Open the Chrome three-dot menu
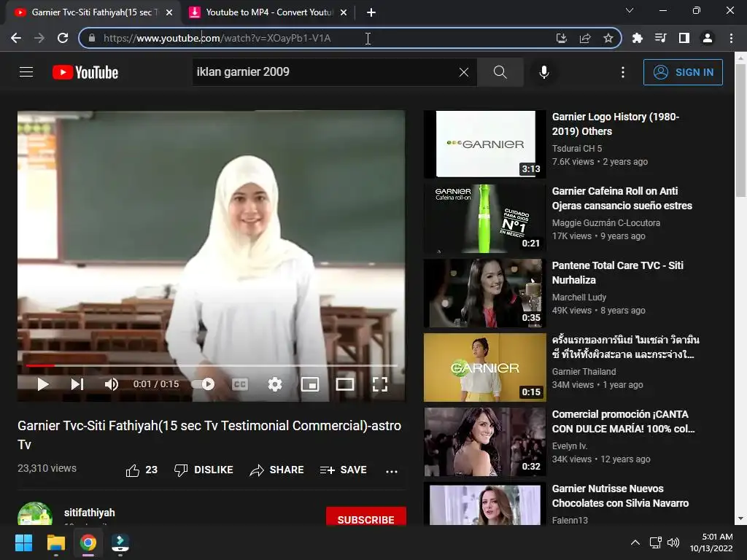The width and height of the screenshot is (747, 560). pos(731,38)
